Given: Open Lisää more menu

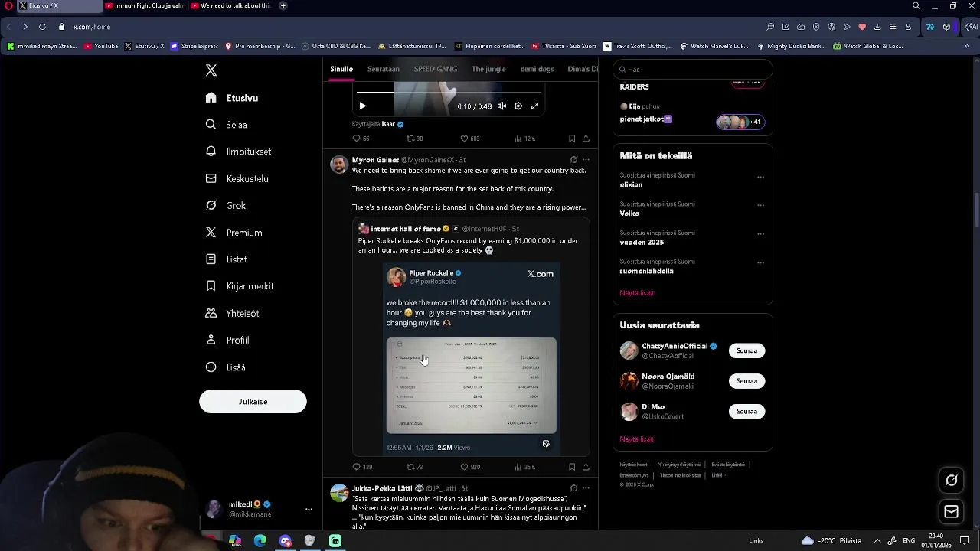Looking at the screenshot, I should (225, 367).
